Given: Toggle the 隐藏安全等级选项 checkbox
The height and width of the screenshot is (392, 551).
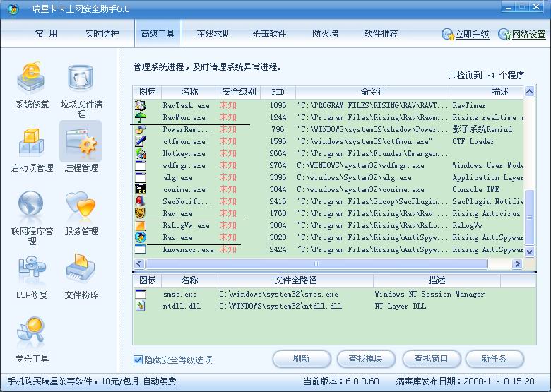Looking at the screenshot, I should pos(138,360).
